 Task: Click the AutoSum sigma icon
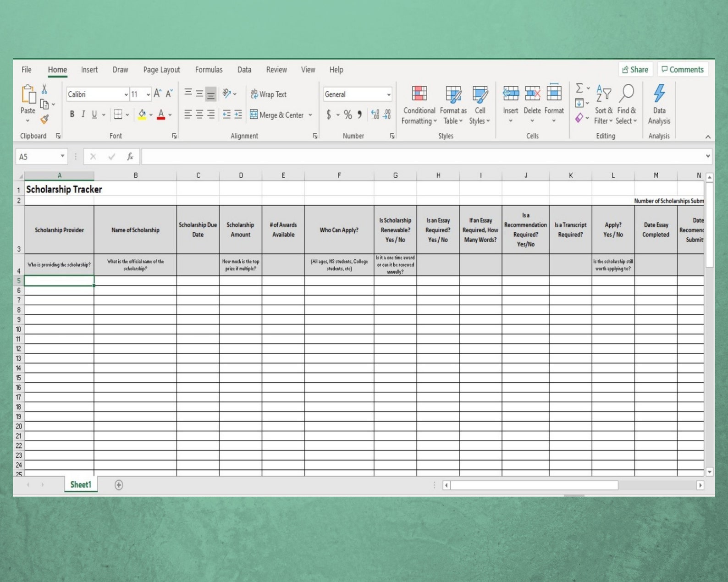pos(579,88)
